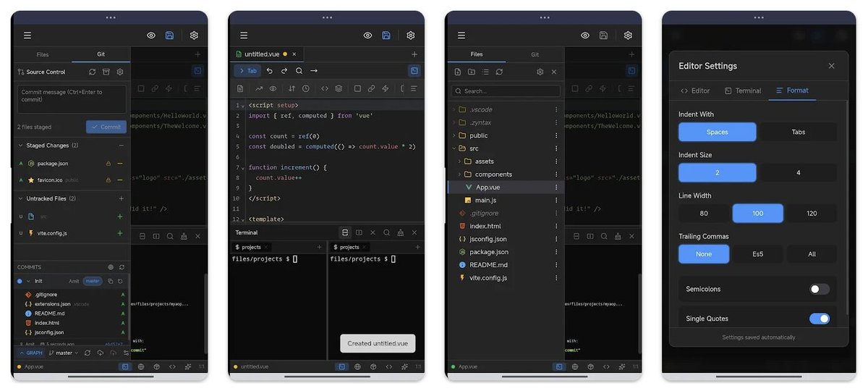Switch to Git tab on the Files screen

click(x=535, y=54)
